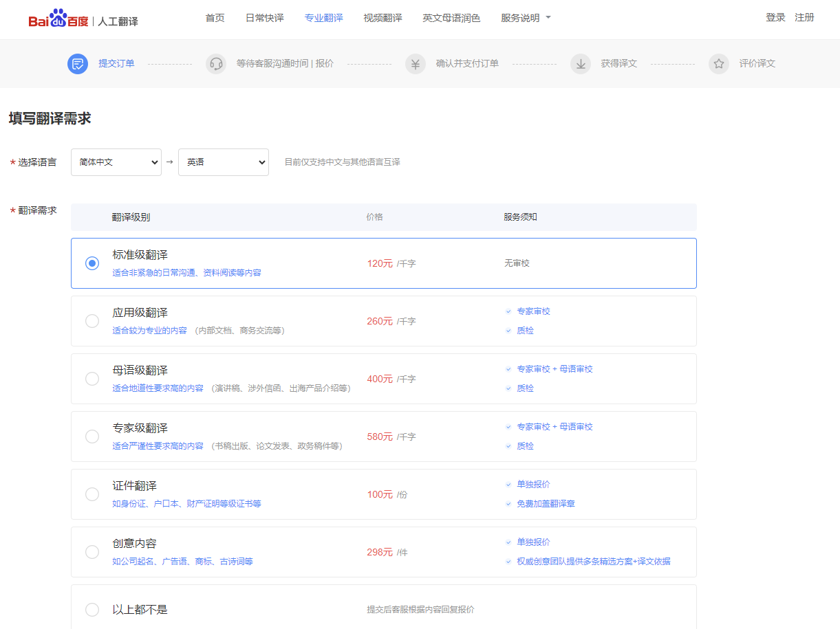Click the 登录 link
Screen dimensions: 840x629
tap(775, 17)
